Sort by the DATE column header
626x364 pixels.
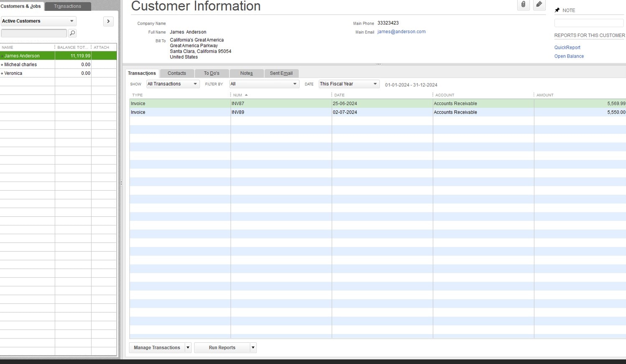tap(382, 95)
